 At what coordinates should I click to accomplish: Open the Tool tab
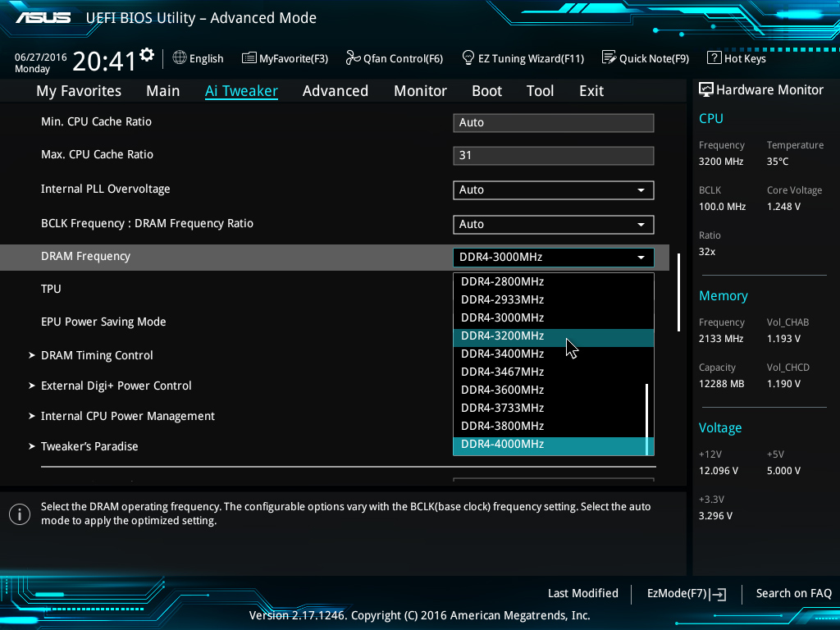[x=540, y=91]
